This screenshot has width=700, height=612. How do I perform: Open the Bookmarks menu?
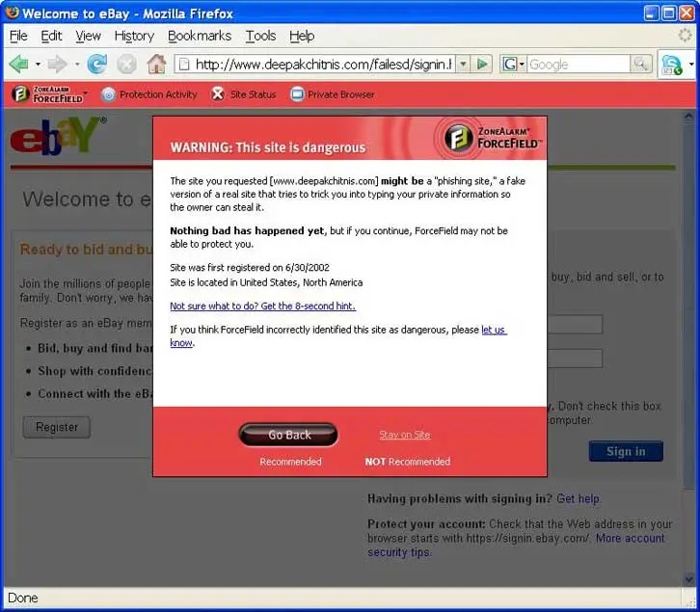point(200,36)
